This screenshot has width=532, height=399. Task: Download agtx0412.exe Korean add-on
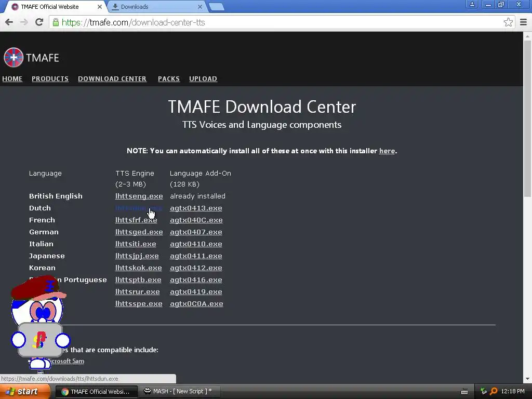click(196, 268)
